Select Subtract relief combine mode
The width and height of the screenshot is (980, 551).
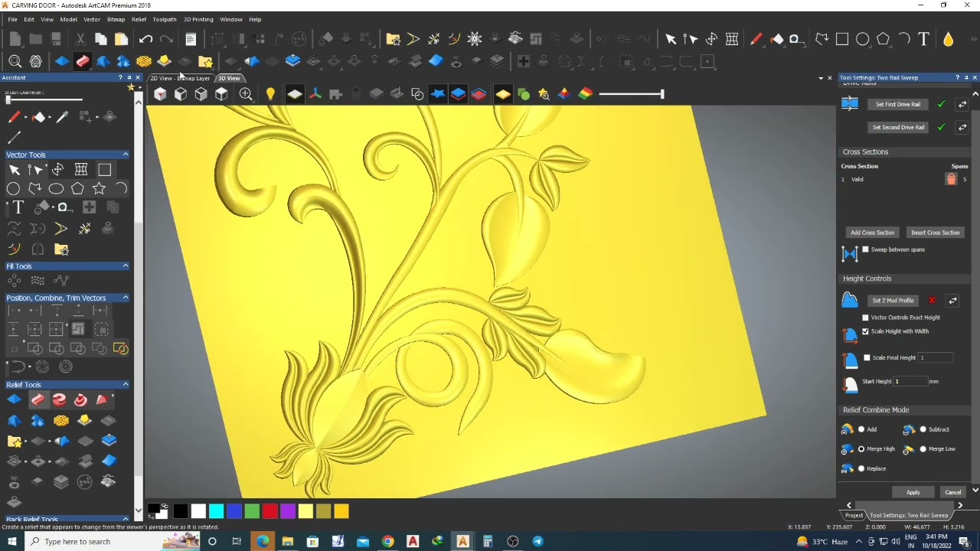pos(923,429)
